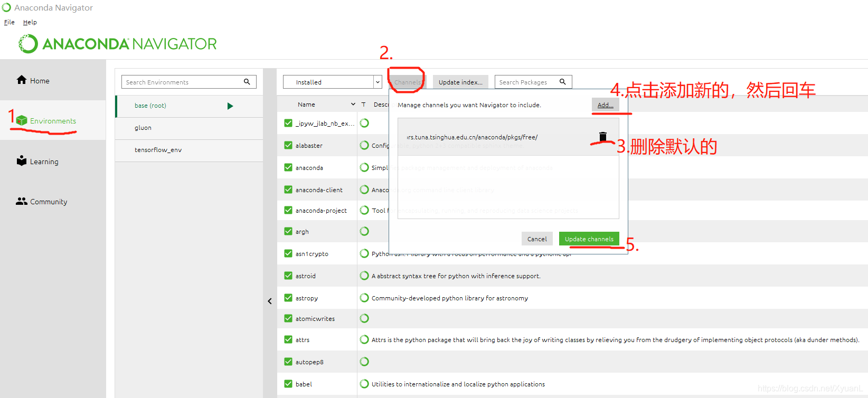The image size is (868, 398).
Task: Click the status circle for anaconda-client
Action: click(364, 189)
